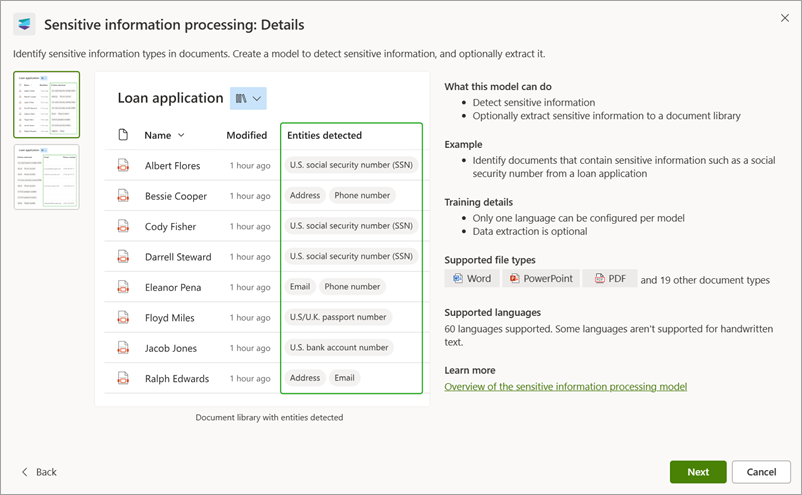Click the Phone number tag for Bessie Cooper
Screen dimensions: 802x495
(x=362, y=195)
